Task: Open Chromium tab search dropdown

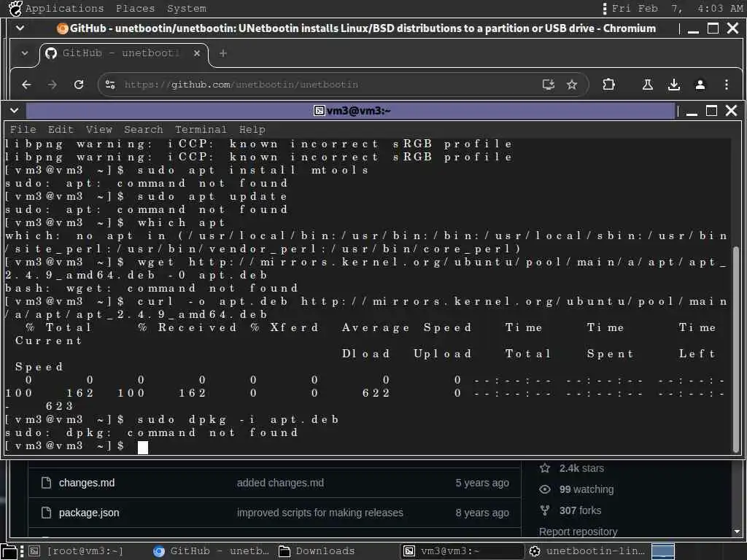Action: coord(25,53)
